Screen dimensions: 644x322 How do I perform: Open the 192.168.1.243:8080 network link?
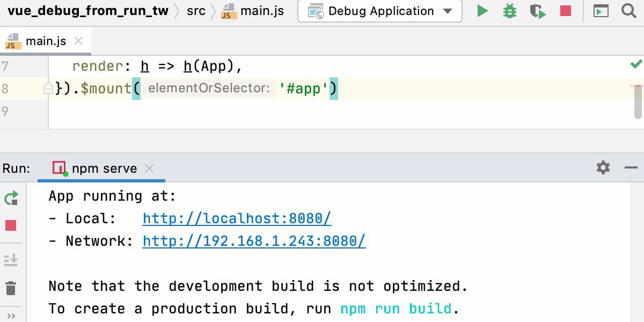[x=254, y=241]
